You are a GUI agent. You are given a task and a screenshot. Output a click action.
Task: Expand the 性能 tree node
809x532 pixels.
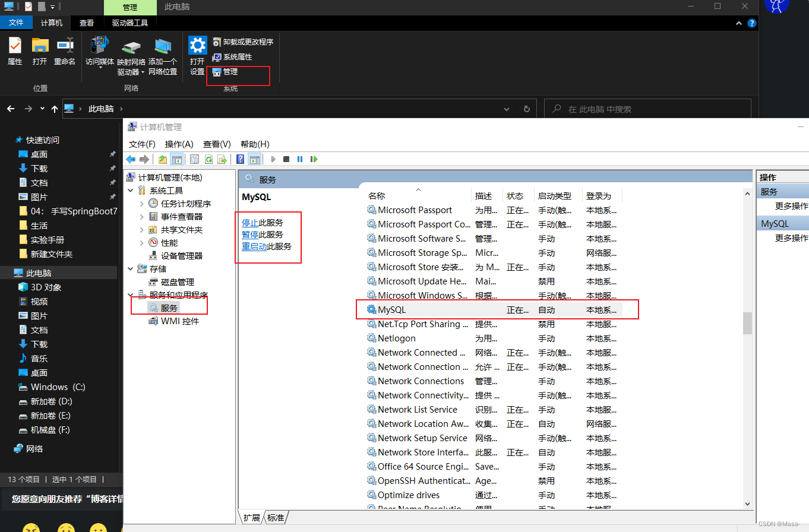[x=141, y=243]
